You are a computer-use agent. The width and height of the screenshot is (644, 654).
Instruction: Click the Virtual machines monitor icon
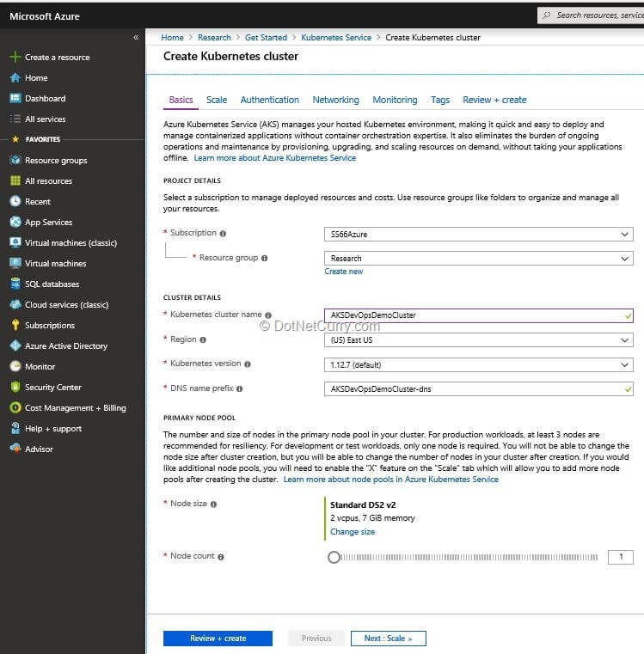pos(15,263)
